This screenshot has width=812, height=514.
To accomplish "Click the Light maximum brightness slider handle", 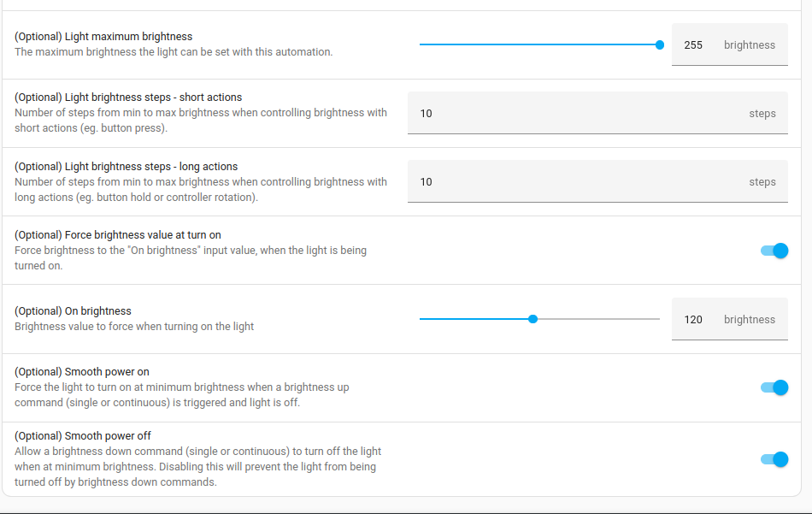I will pos(660,45).
